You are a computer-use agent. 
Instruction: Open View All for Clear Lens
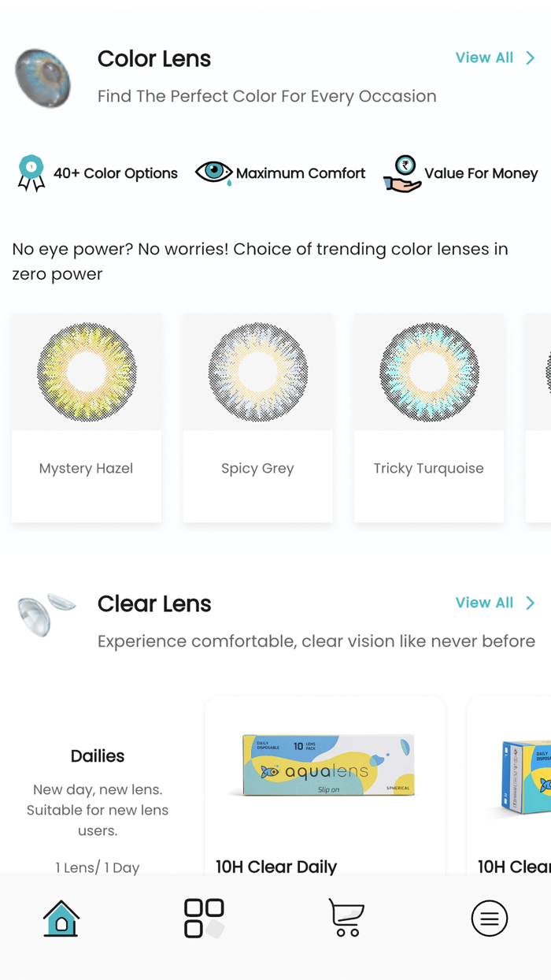pos(484,603)
